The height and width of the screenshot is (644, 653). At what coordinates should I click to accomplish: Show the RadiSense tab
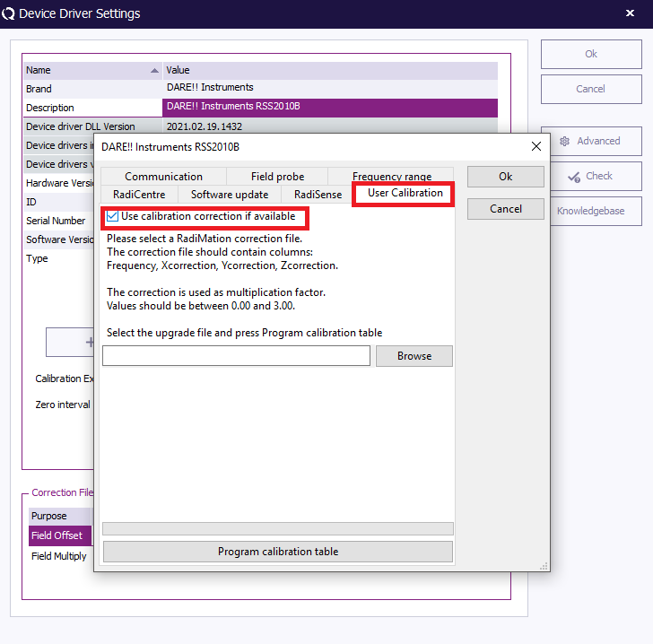coord(318,195)
